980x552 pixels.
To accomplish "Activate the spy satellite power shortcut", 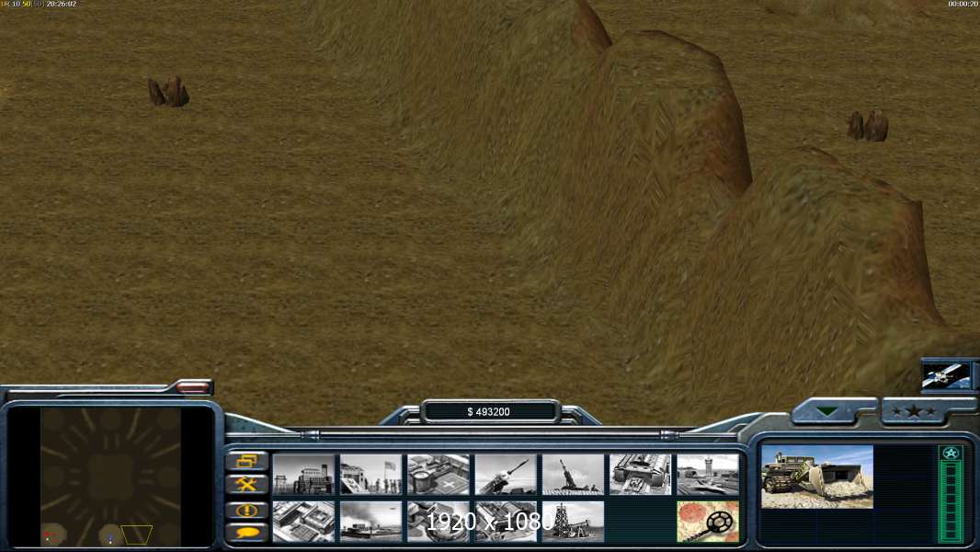I will coord(946,375).
